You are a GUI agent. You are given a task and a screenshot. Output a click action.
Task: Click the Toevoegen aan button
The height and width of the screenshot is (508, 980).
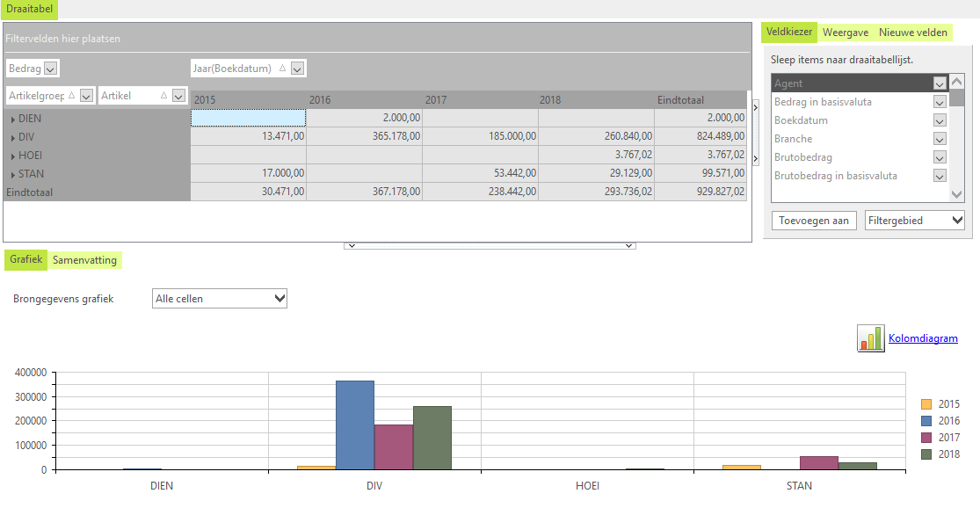814,221
